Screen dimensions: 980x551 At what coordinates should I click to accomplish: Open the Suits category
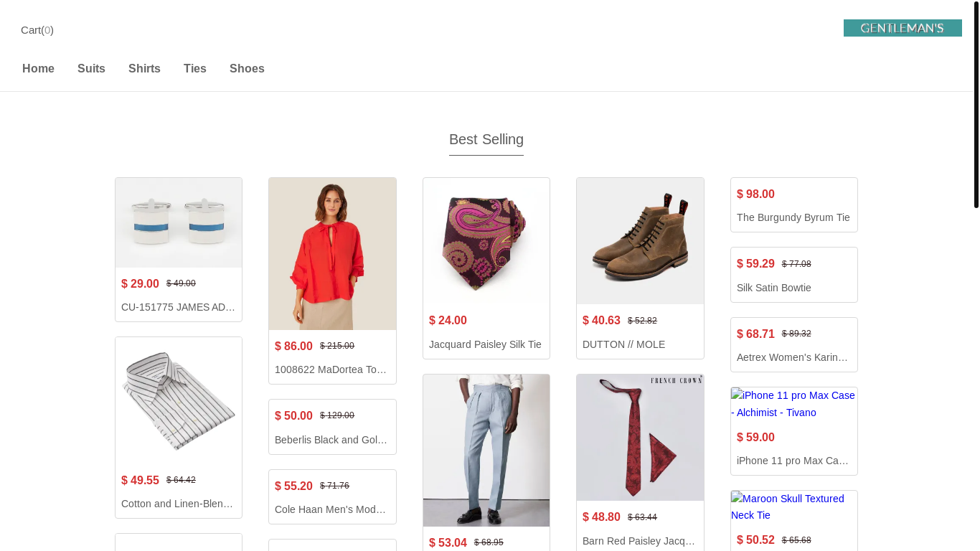click(91, 69)
